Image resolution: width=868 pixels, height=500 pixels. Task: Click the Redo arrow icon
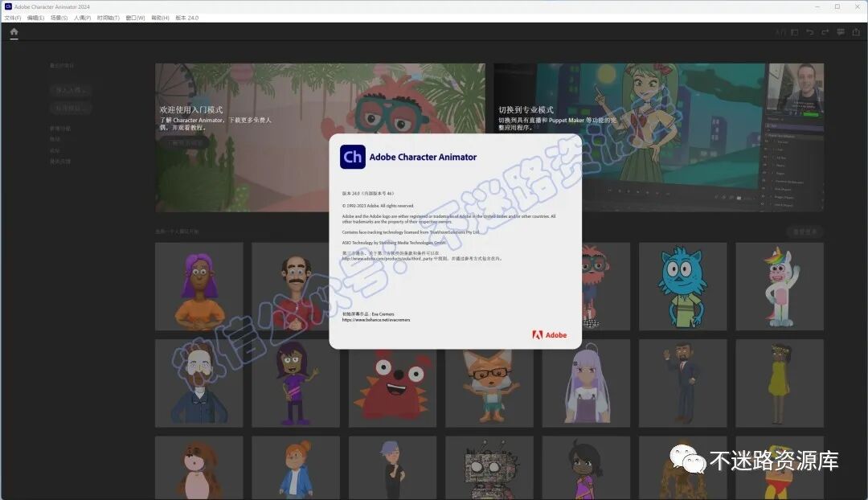coord(825,32)
